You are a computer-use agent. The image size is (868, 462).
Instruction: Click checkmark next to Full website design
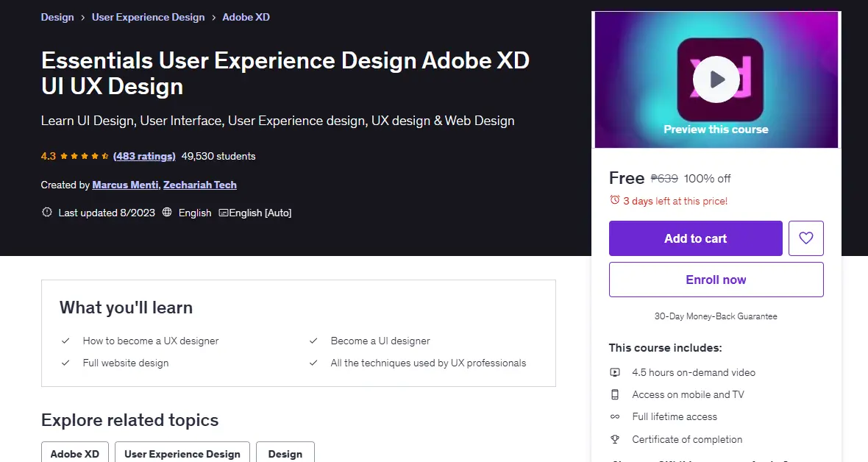pyautogui.click(x=65, y=363)
